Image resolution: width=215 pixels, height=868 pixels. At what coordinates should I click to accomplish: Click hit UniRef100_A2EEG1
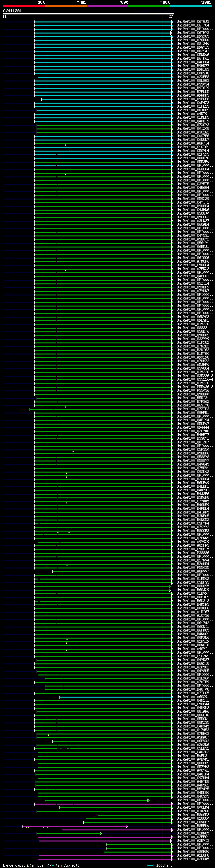[193, 837]
